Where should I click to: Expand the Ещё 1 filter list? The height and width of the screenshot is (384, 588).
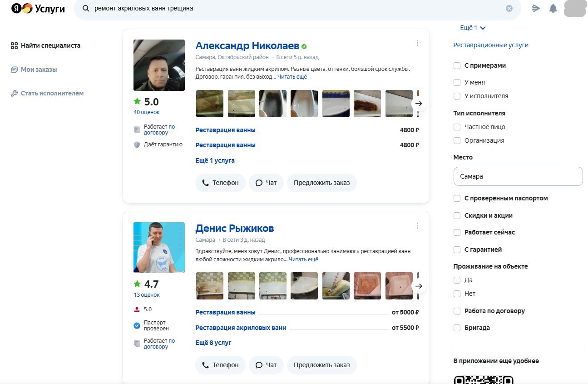(473, 28)
